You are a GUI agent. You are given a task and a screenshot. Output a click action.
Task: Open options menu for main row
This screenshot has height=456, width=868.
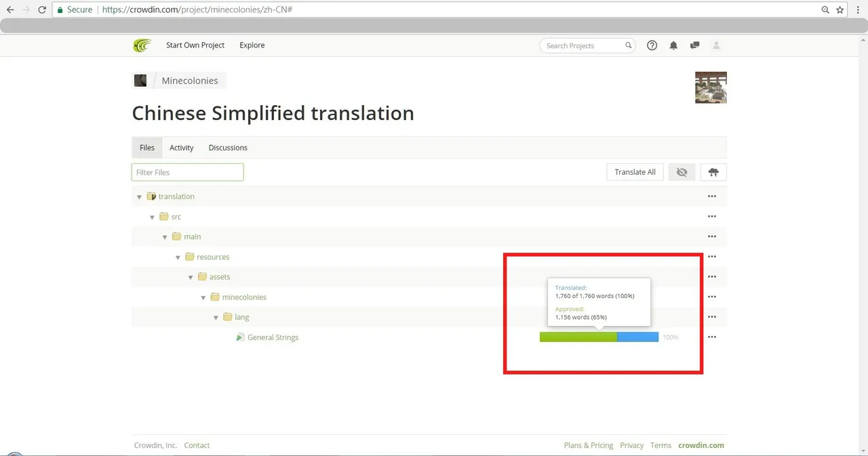tap(712, 236)
